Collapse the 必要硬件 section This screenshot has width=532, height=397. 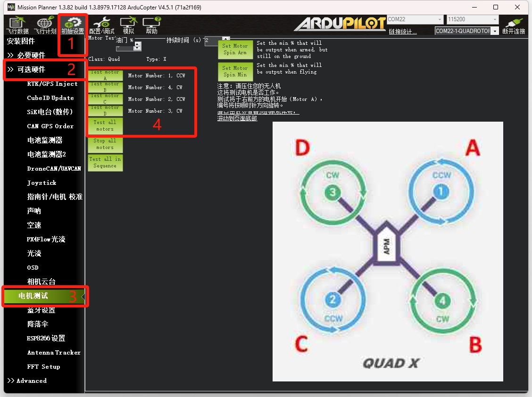coord(26,55)
